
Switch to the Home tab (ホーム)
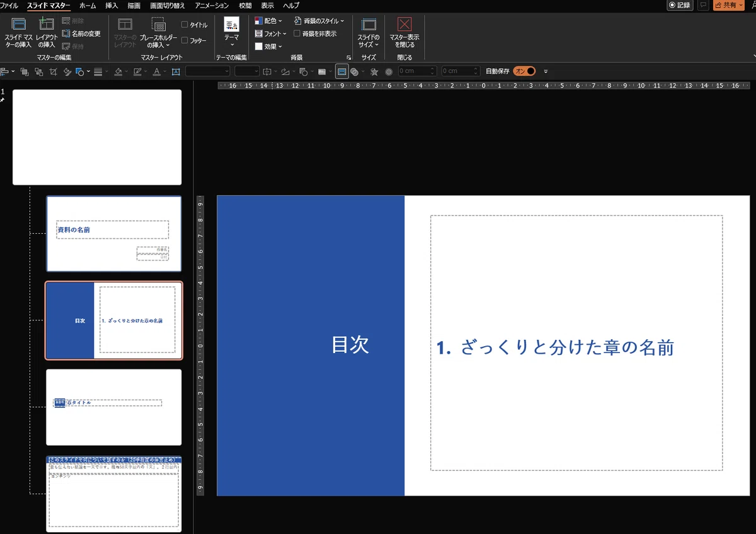(x=88, y=5)
